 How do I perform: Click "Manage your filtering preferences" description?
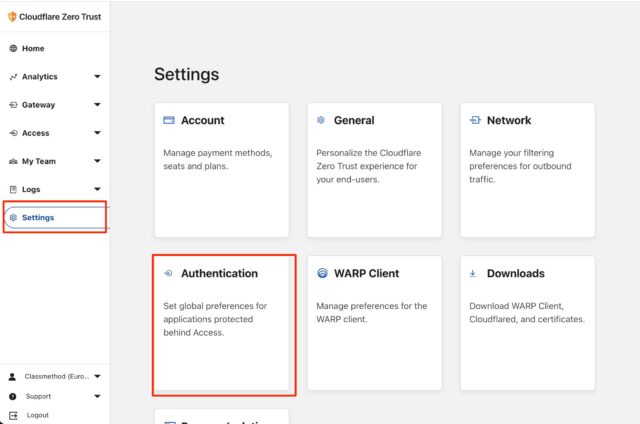pyautogui.click(x=520, y=166)
